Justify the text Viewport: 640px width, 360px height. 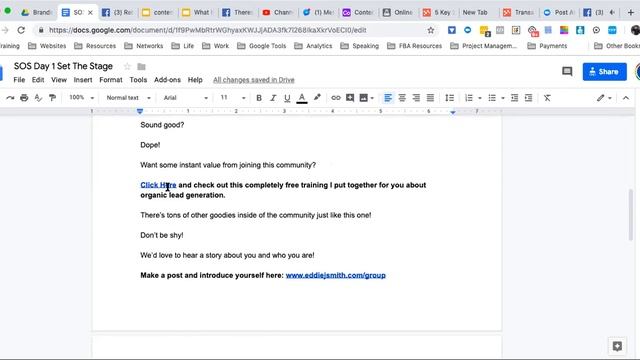pos(430,98)
